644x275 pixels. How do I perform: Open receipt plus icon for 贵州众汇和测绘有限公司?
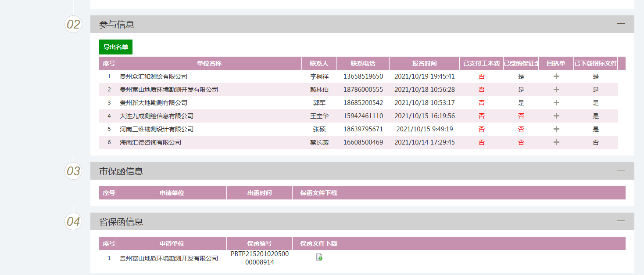556,76
